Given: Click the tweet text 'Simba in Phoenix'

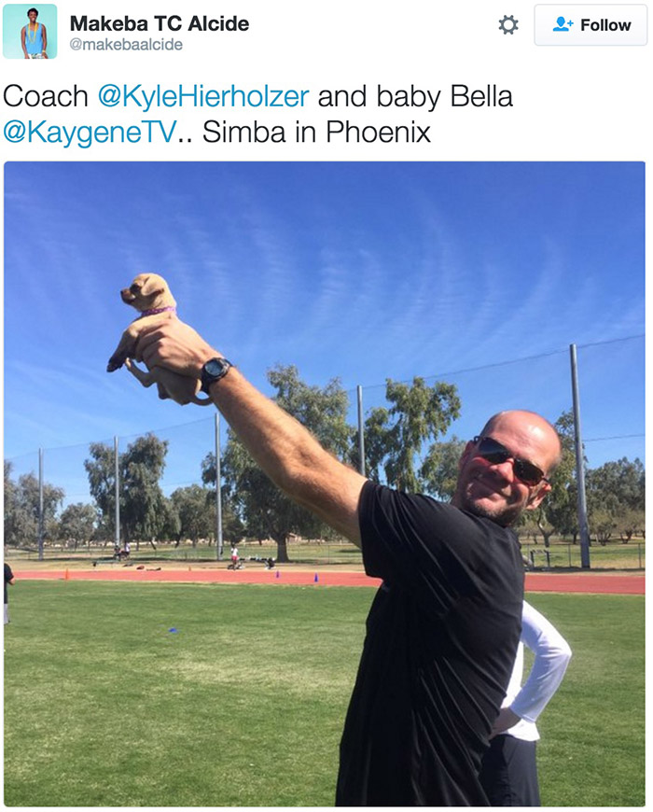Looking at the screenshot, I should point(316,132).
